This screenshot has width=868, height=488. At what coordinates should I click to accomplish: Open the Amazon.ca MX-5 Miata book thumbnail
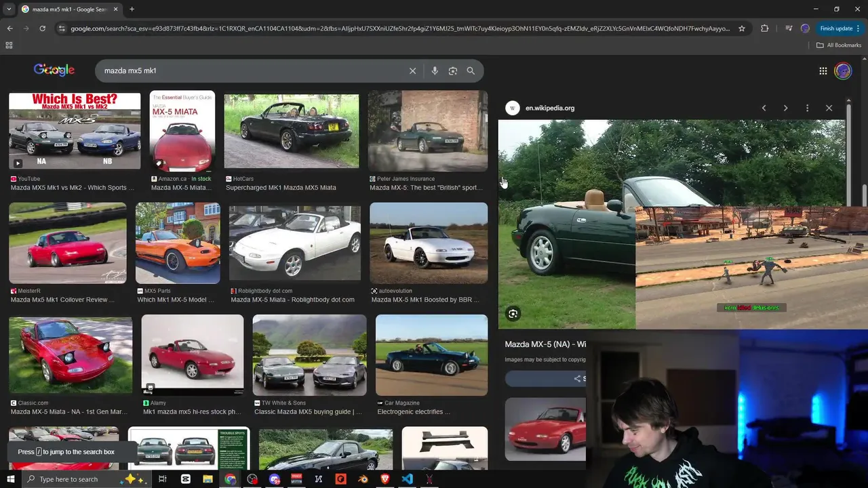pos(182,130)
